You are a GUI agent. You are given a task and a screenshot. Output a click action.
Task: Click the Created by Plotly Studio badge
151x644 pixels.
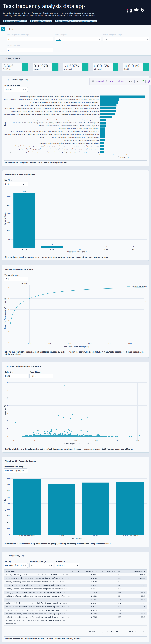pyautogui.click(x=41, y=21)
